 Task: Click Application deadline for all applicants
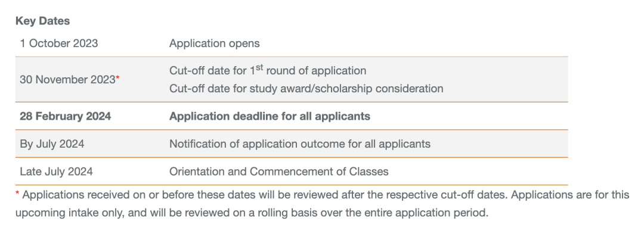tap(270, 117)
